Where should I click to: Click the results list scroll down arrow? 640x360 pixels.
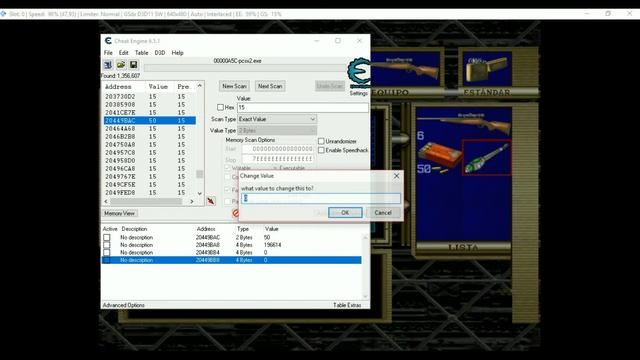coord(200,193)
